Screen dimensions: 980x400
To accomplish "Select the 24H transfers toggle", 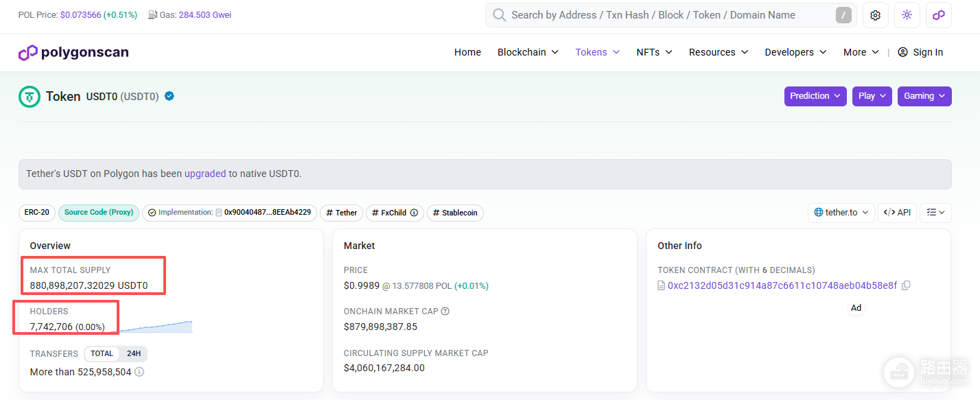I will [x=133, y=354].
